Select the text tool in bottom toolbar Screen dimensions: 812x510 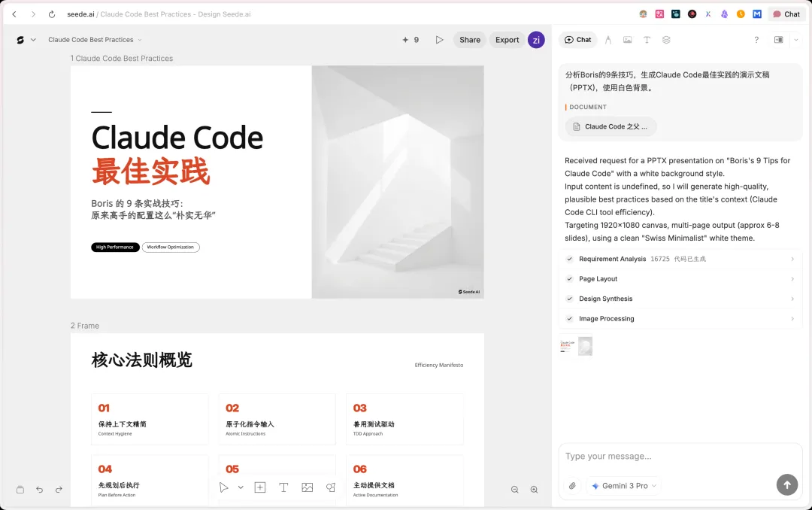283,487
